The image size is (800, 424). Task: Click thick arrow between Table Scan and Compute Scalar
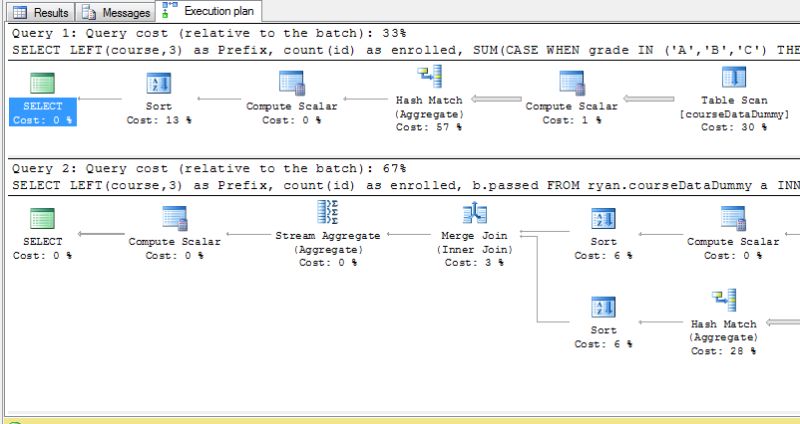(x=648, y=99)
